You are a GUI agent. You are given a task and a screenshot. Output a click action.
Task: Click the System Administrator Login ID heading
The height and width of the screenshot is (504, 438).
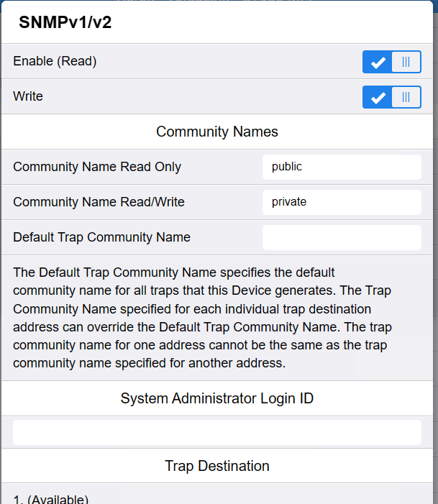(x=217, y=398)
